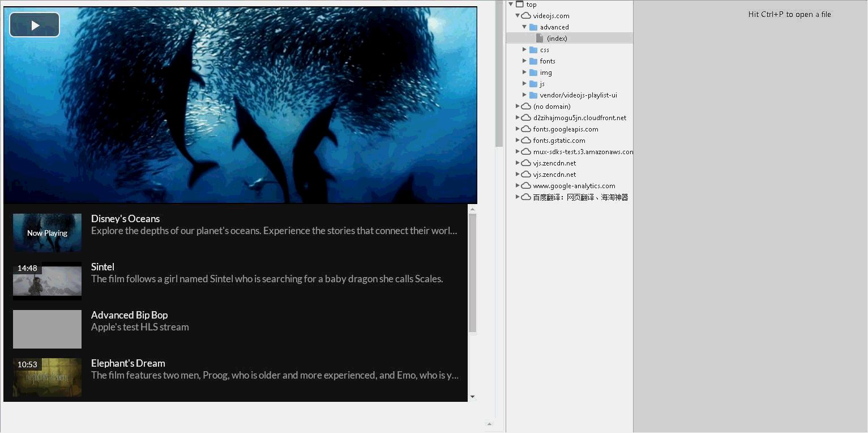The width and height of the screenshot is (868, 433).
Task: Expand the vendor/videojs-playlist-ui folder arrow
Action: click(x=524, y=95)
